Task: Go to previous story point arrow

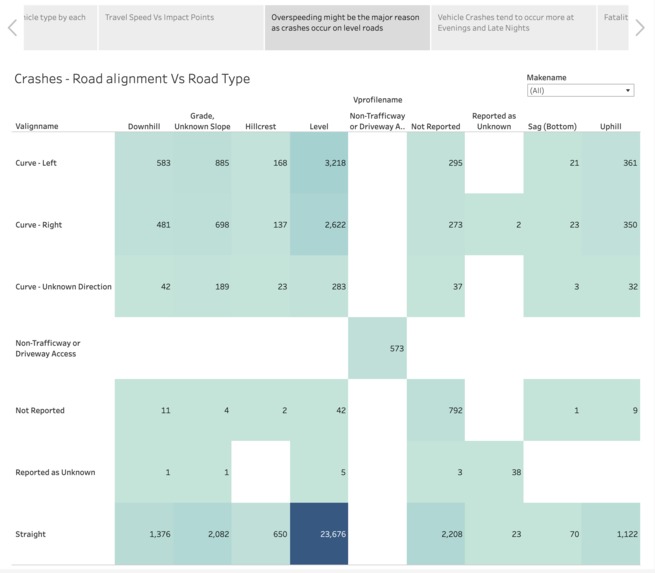Action: click(13, 28)
